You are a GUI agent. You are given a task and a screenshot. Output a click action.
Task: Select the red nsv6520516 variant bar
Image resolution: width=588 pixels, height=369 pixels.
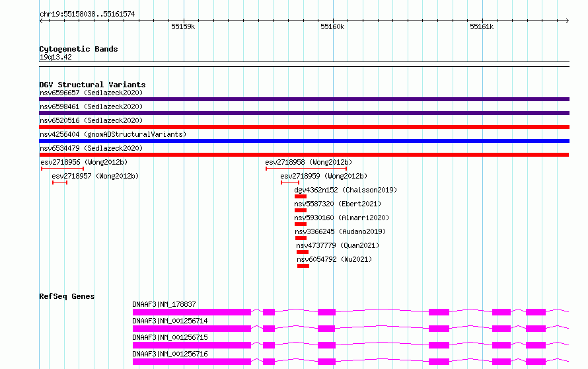(304, 127)
